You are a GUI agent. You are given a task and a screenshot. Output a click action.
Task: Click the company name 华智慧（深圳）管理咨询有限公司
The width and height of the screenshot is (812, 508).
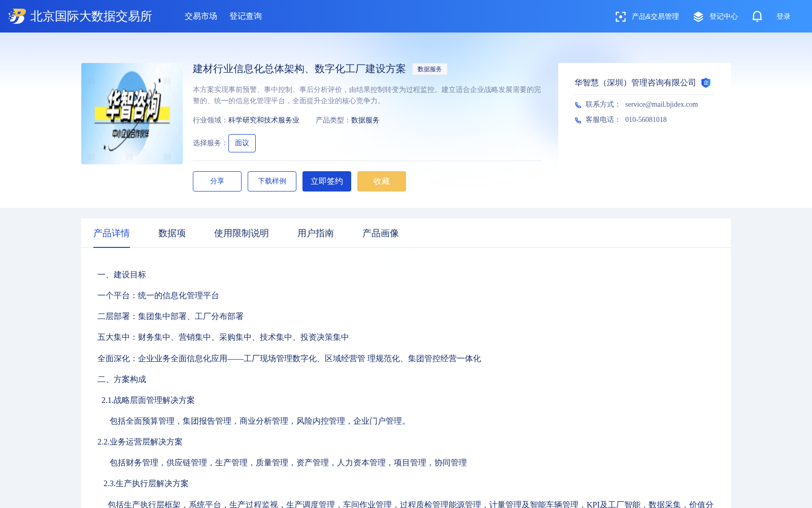pos(635,83)
